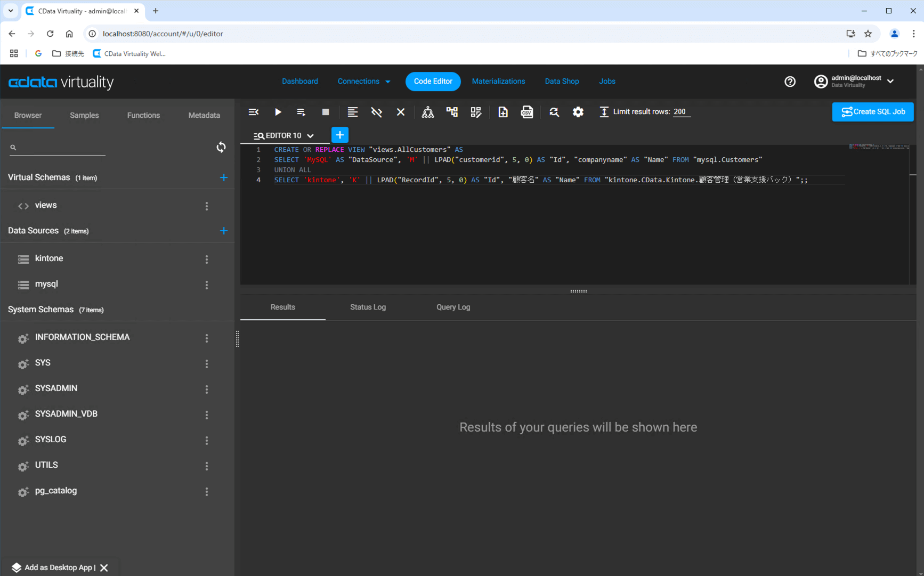Switch to the Status Log tab
Screen dimensions: 924x576
point(368,307)
